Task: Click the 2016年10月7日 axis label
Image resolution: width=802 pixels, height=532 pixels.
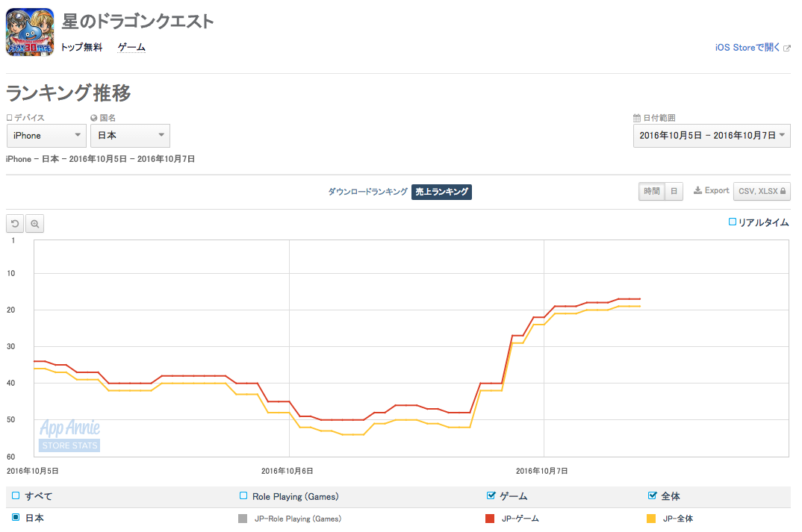Action: coord(541,471)
